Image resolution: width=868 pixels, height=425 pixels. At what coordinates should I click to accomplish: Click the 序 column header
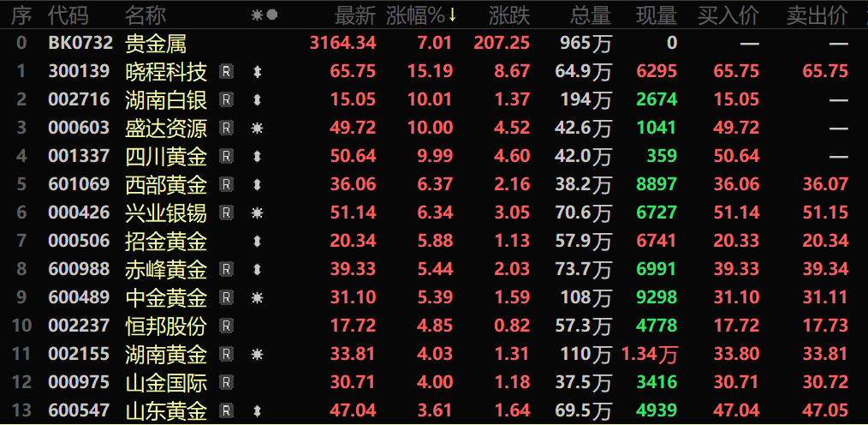point(21,16)
